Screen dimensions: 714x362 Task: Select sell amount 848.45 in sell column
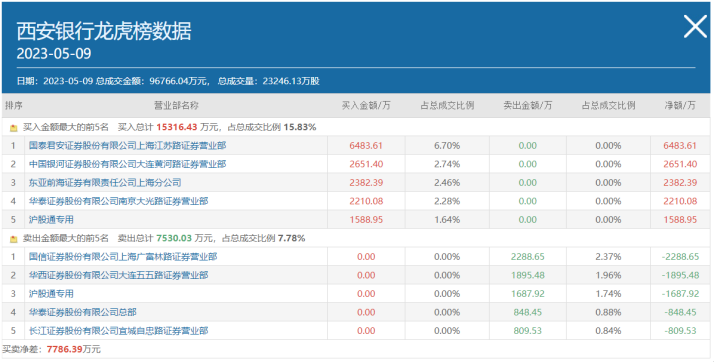coord(527,312)
